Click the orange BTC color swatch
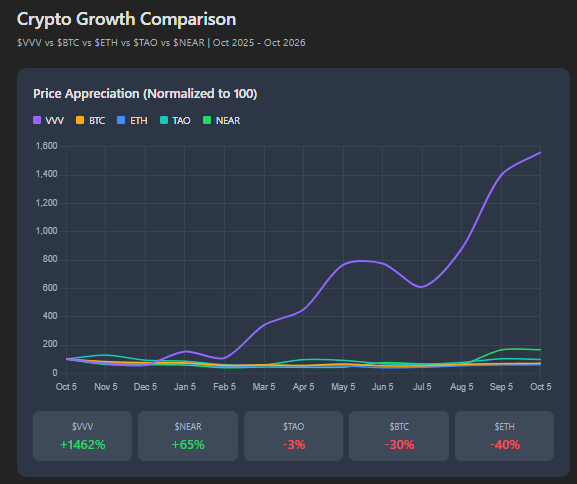Screen dimensions: 577x484 [x=79, y=120]
